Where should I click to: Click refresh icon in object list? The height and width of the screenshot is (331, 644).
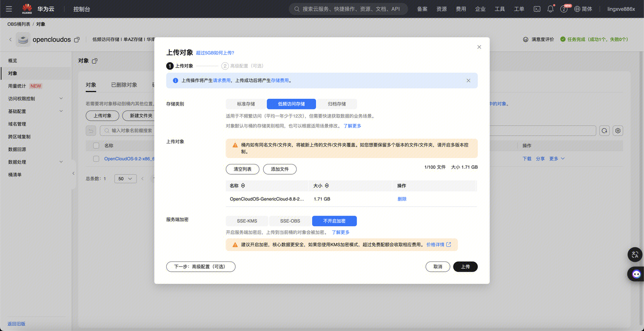(605, 131)
